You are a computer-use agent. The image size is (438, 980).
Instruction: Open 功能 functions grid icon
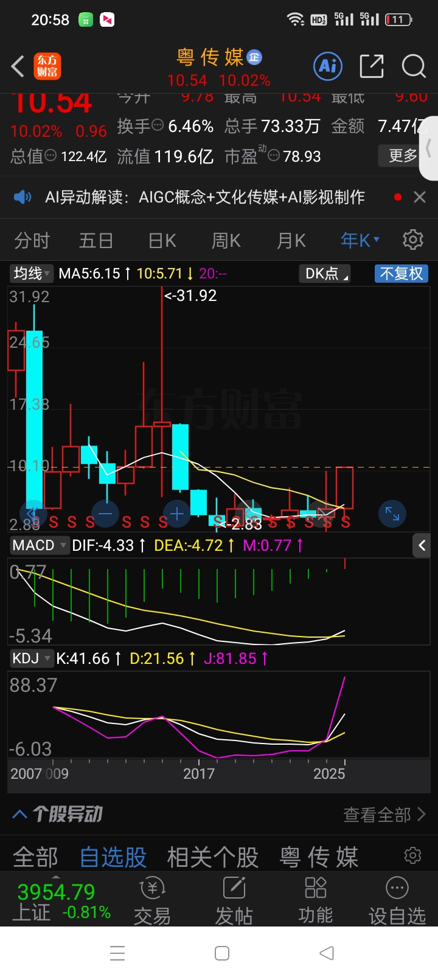[x=315, y=900]
